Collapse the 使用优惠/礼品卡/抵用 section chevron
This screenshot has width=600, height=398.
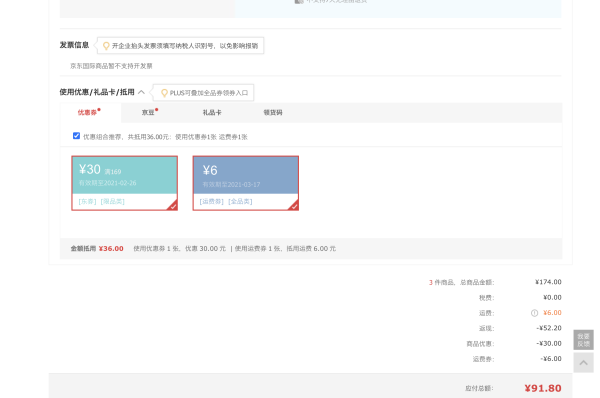141,92
